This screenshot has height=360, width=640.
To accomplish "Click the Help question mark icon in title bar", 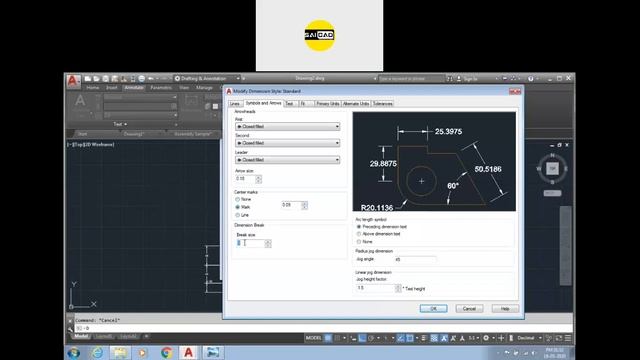I will [530, 79].
